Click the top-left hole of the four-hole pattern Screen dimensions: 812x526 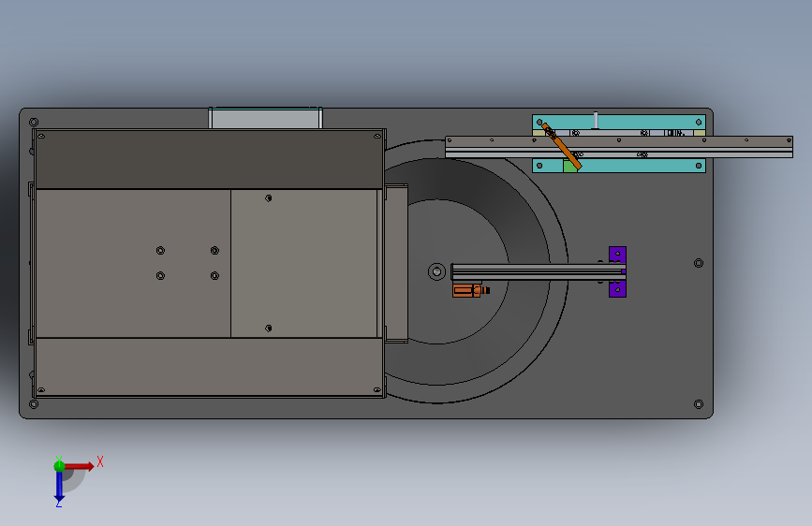coord(160,251)
